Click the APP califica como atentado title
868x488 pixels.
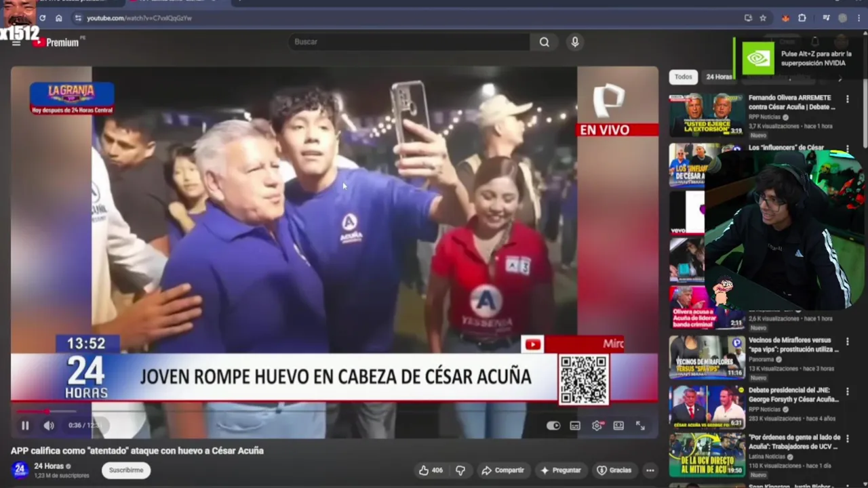point(137,451)
